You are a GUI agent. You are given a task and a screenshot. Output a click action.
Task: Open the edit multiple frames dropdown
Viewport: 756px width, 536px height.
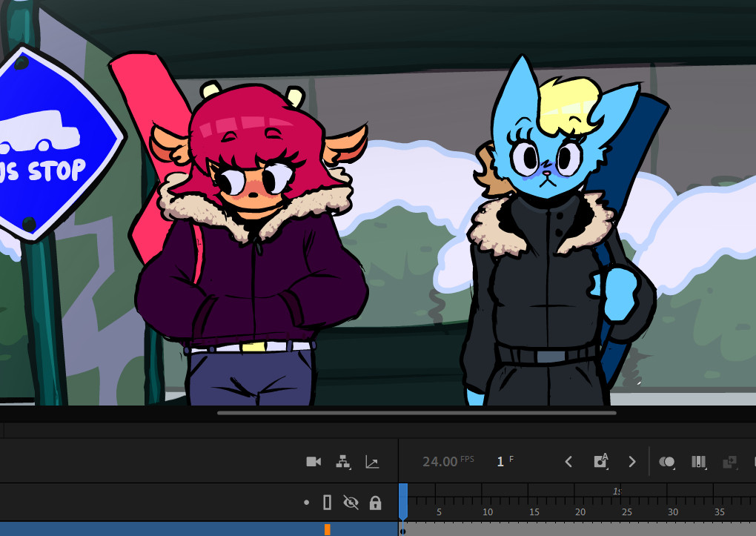click(698, 462)
